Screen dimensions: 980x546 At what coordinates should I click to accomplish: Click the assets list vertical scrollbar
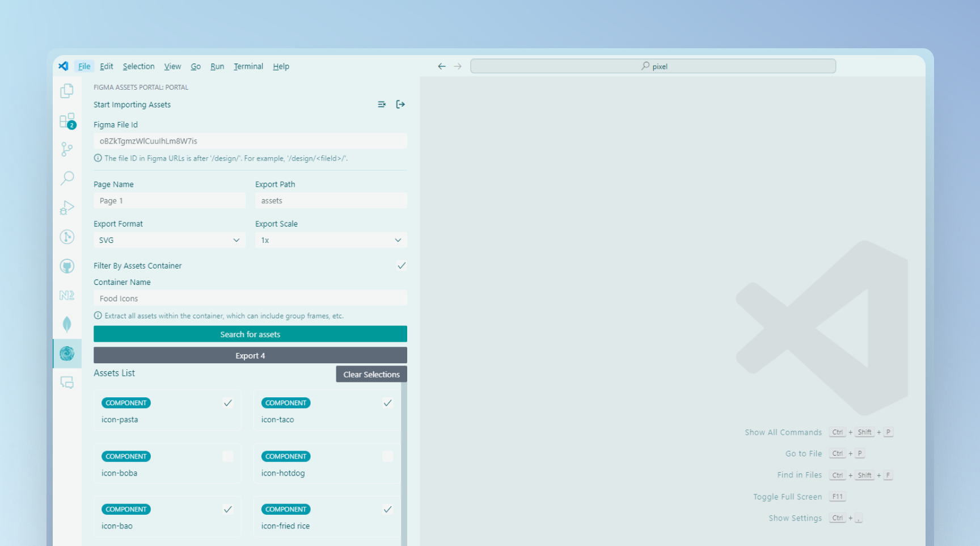click(404, 463)
